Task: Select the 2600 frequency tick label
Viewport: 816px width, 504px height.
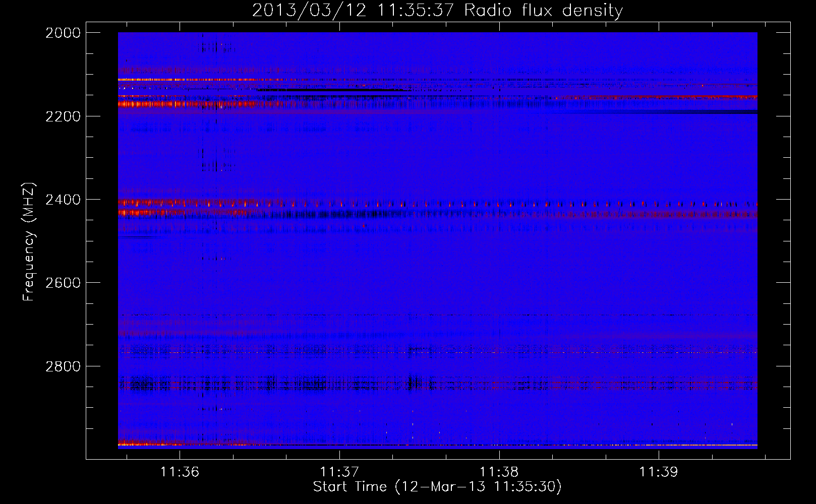Action: (63, 283)
